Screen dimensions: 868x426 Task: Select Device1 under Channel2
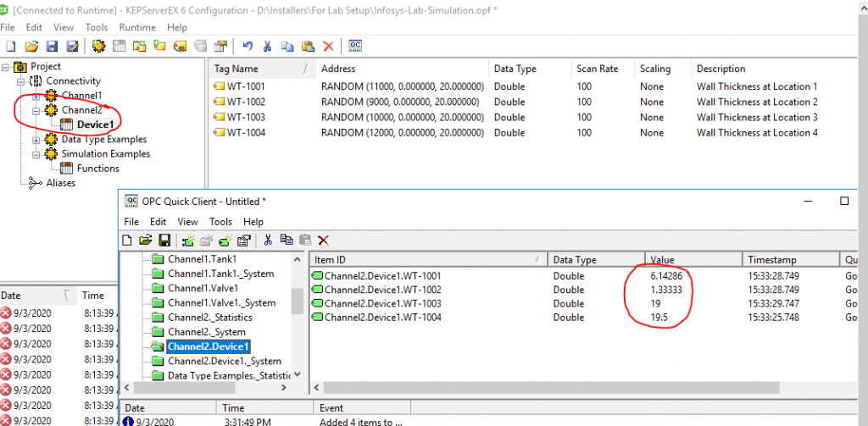[x=95, y=124]
